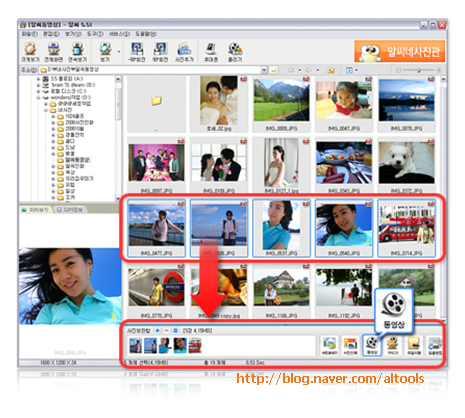465x418 pixels.
Task: Select the IMG_0770.JPG subway station thumbnail
Action: [x=156, y=291]
